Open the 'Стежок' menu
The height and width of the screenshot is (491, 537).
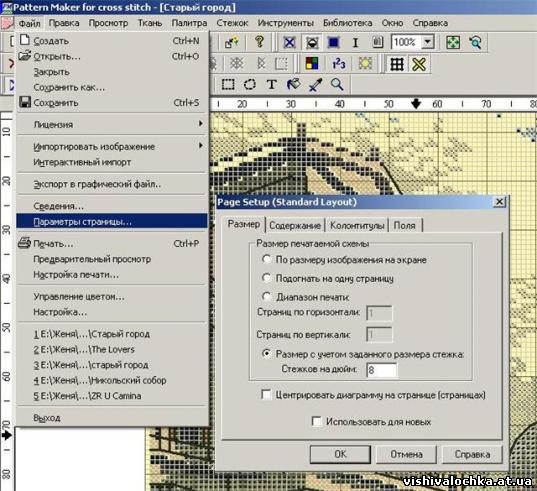[x=232, y=23]
